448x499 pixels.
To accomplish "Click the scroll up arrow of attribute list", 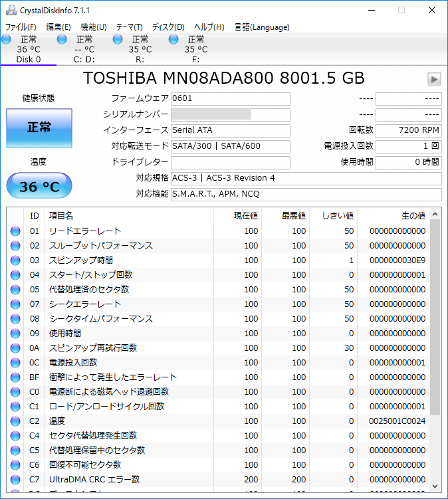I will [x=435, y=215].
